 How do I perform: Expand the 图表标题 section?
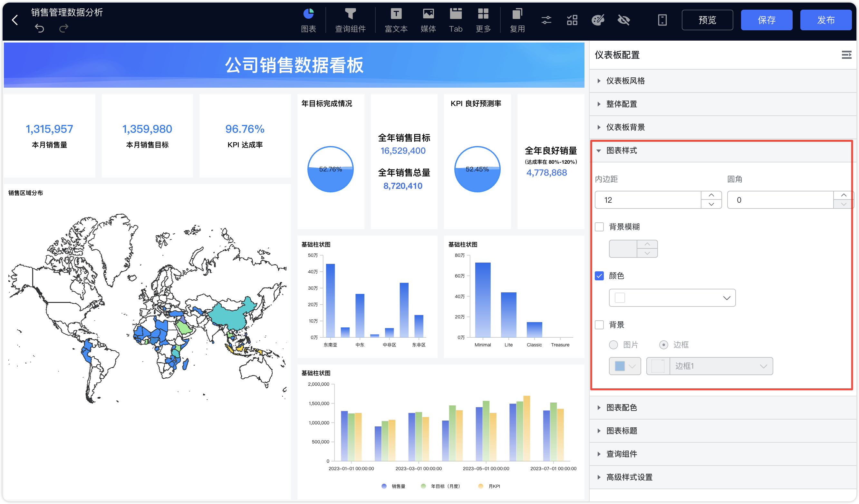pos(723,431)
